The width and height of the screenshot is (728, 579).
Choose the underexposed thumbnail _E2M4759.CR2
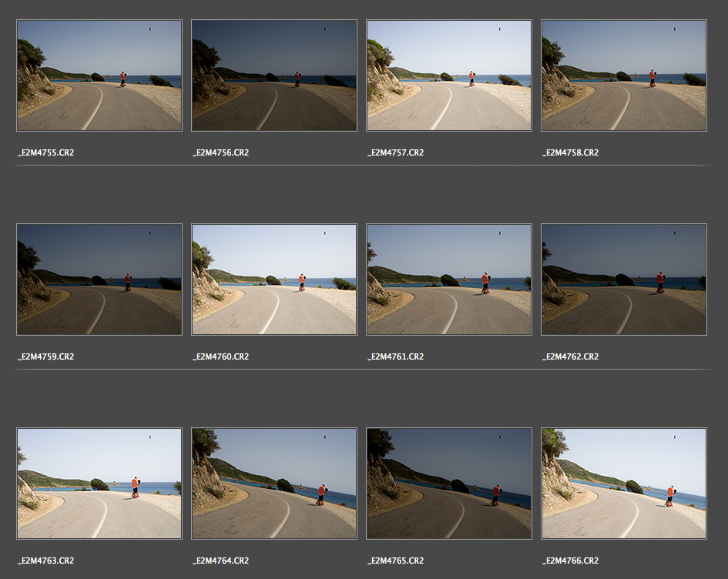[99, 279]
